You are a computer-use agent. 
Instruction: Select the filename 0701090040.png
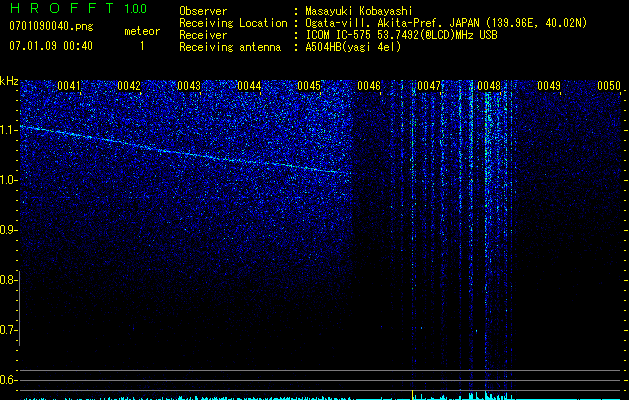(51, 26)
